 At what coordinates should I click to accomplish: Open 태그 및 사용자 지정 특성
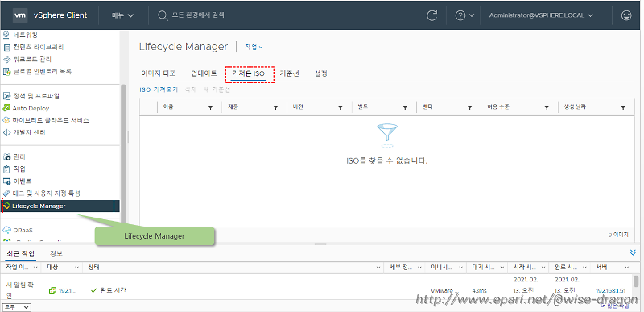[46, 193]
